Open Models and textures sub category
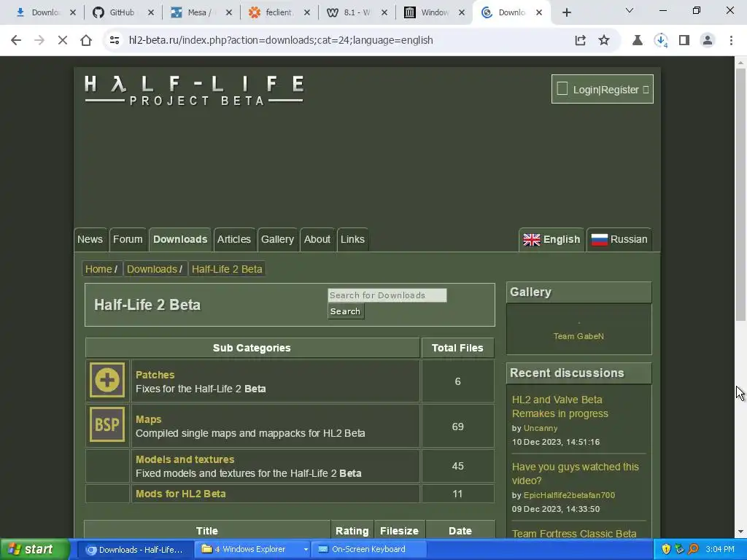The width and height of the screenshot is (747, 560). [x=185, y=459]
